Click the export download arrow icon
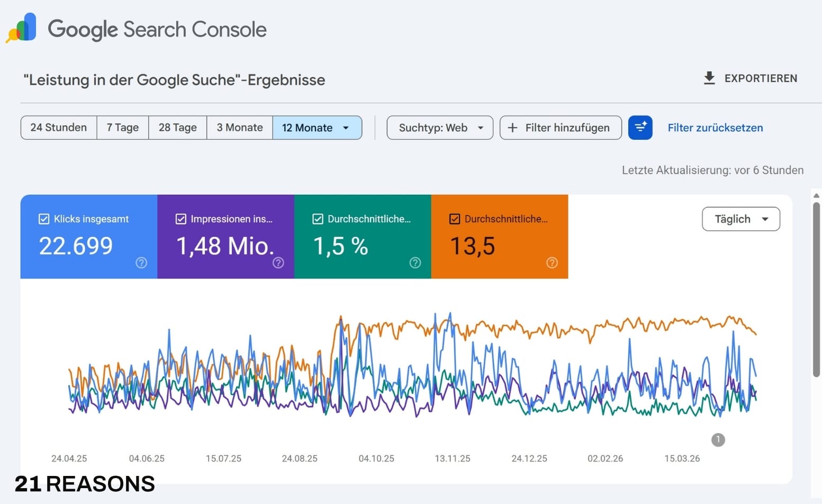Screen dimensions: 822x504 pos(709,78)
